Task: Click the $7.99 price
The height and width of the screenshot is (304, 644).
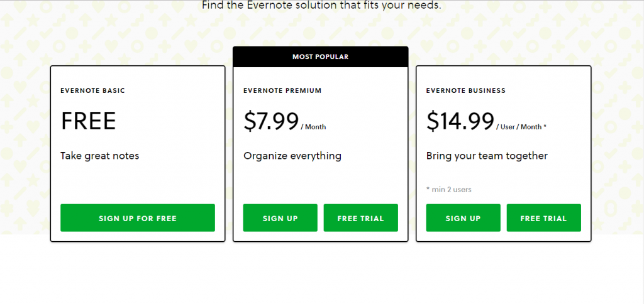Action: tap(271, 121)
